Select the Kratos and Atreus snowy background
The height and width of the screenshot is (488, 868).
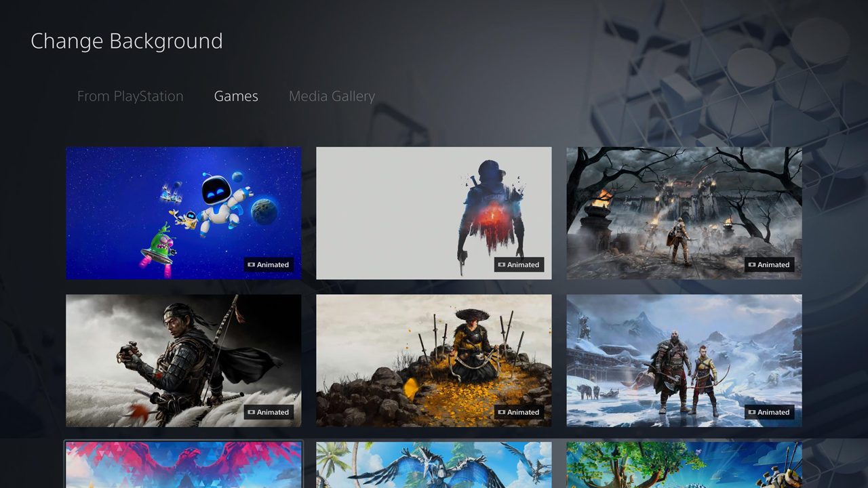click(684, 361)
